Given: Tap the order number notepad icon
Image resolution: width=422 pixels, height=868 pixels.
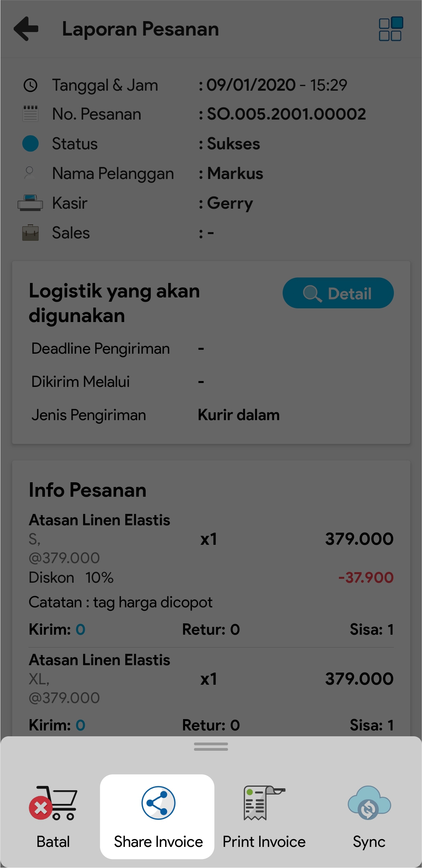Looking at the screenshot, I should tap(30, 114).
